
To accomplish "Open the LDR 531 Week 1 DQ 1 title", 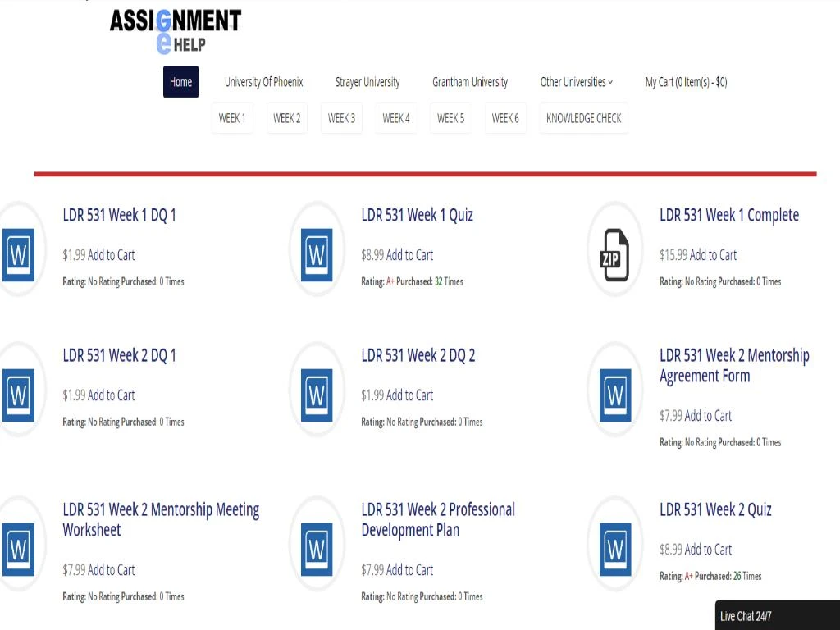I will [x=119, y=216].
